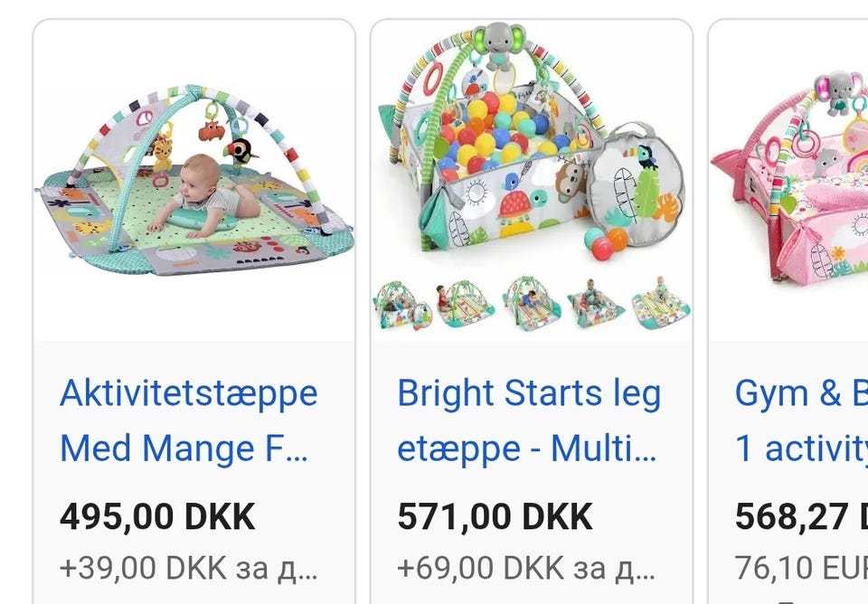Screen dimensions: 868x604
Task: Open the Bright Starts leg etæppe product link
Action: tap(529, 420)
